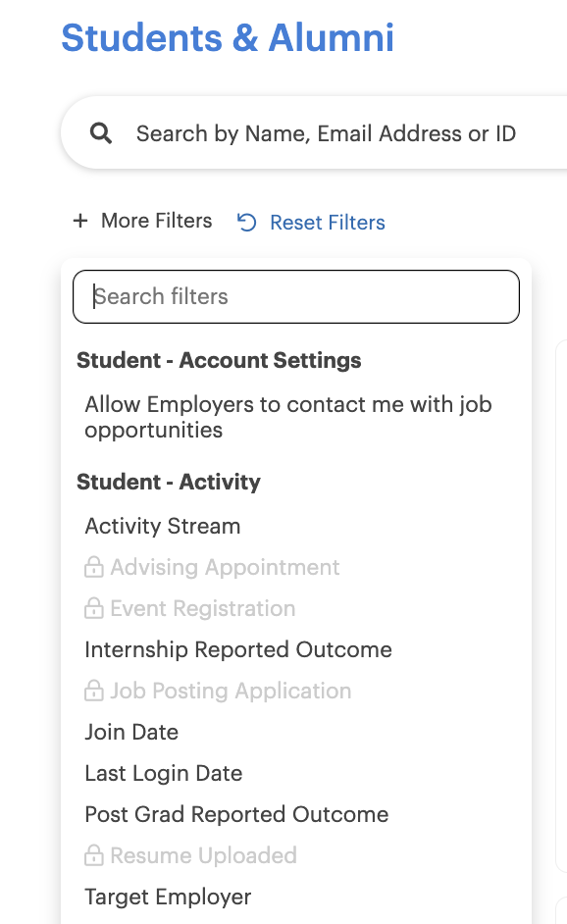Click the Students & Alumni page heading

(x=228, y=37)
